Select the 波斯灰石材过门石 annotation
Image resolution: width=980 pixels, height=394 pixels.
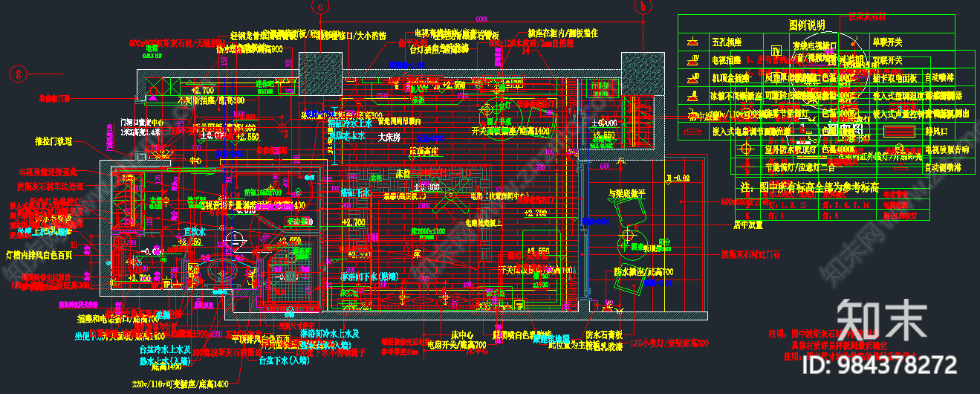(x=751, y=254)
